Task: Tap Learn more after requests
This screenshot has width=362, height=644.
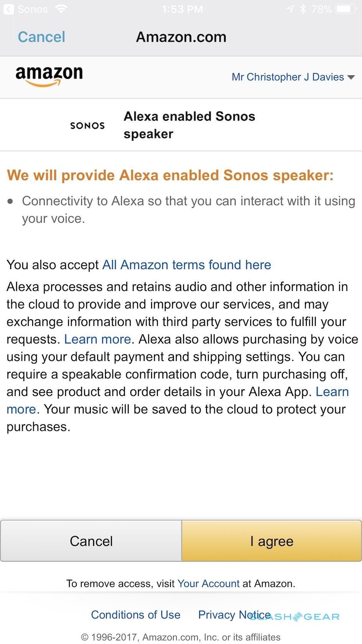Action: click(x=97, y=339)
